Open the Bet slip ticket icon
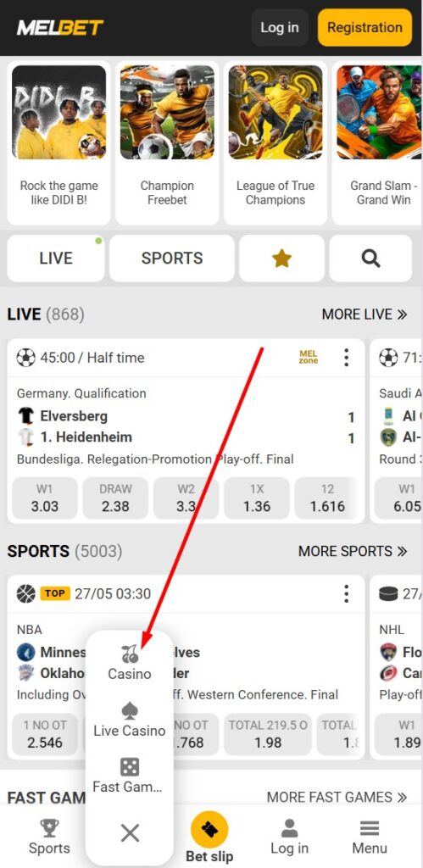 pyautogui.click(x=209, y=829)
